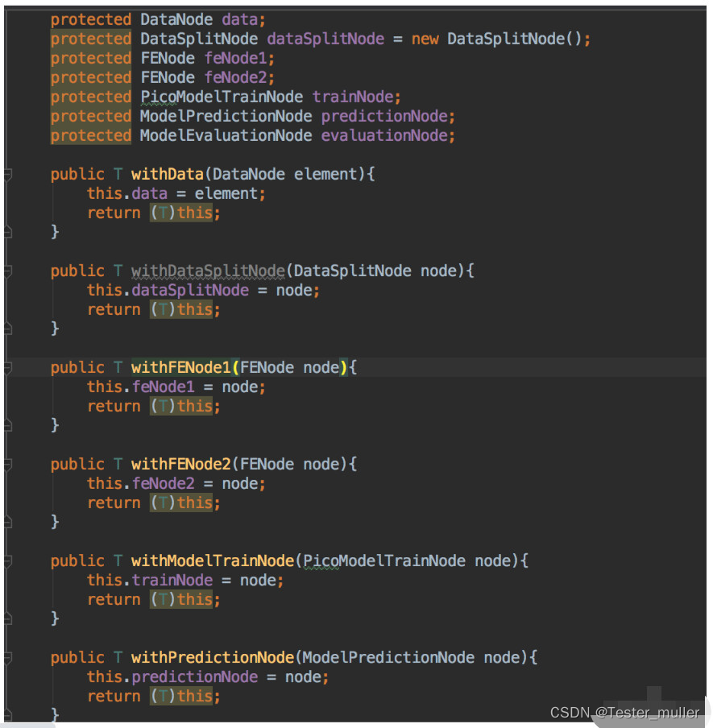The height and width of the screenshot is (728, 713).
Task: Click 'PicoModelTrainNode' parameter type in withModelTrainNode
Action: coord(384,560)
